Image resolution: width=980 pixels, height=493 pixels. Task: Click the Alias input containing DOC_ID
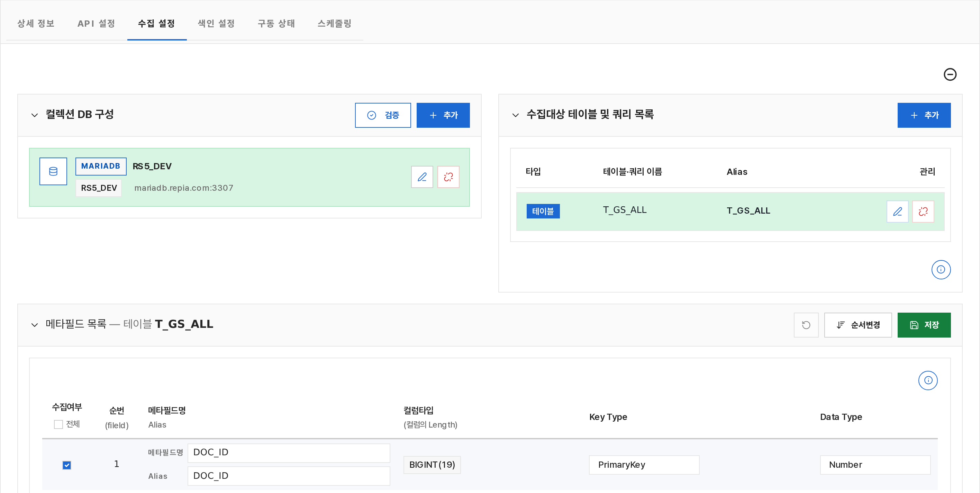289,476
